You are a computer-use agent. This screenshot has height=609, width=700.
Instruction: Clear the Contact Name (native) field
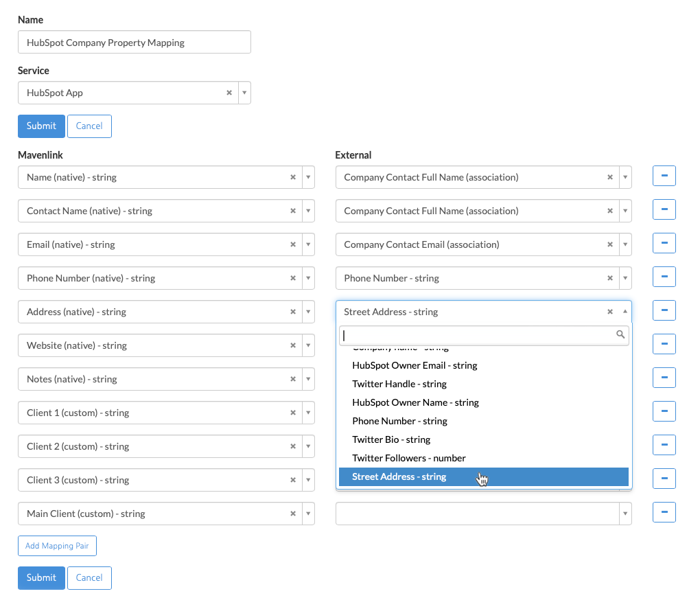pyautogui.click(x=293, y=211)
